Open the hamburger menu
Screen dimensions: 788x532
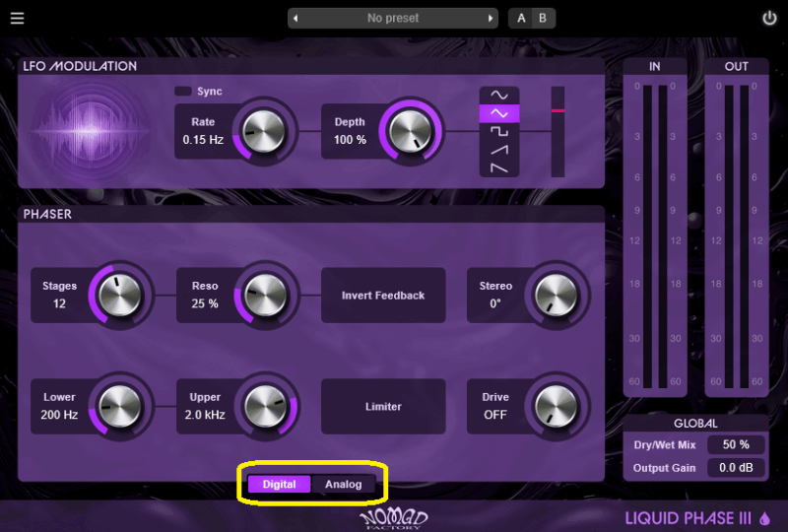(x=17, y=18)
